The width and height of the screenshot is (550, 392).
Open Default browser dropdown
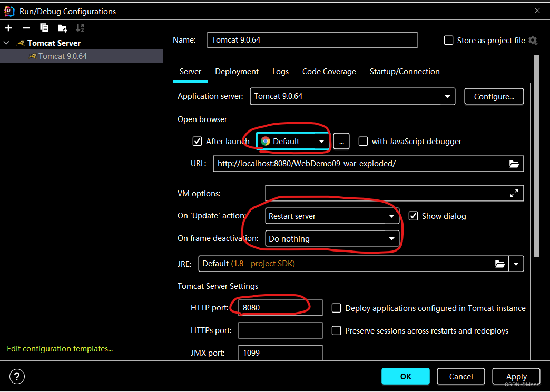(x=293, y=141)
